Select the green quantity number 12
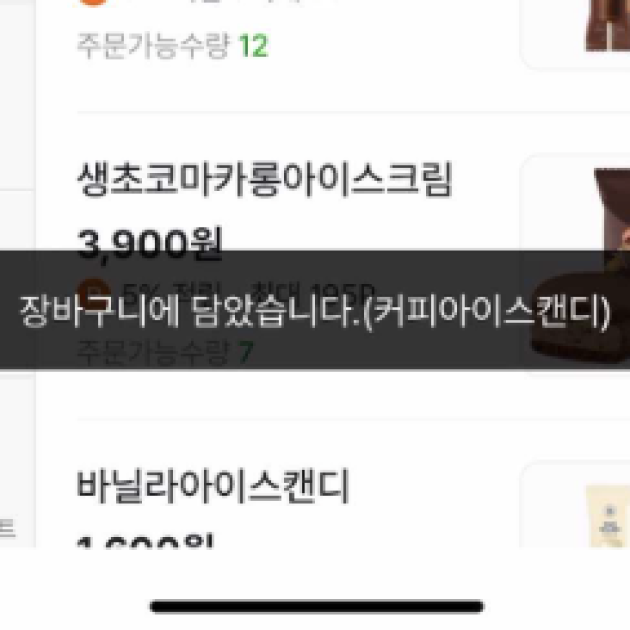This screenshot has height=630, width=630. point(254,46)
